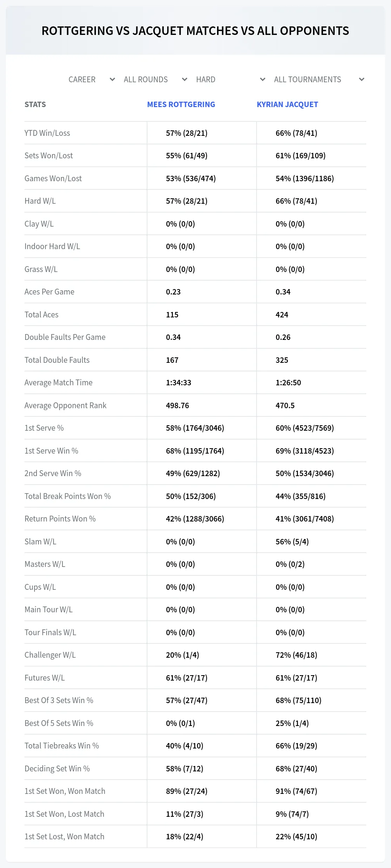Expand the ALL TOURNAMENTS dropdown
The width and height of the screenshot is (391, 868).
[x=319, y=80]
